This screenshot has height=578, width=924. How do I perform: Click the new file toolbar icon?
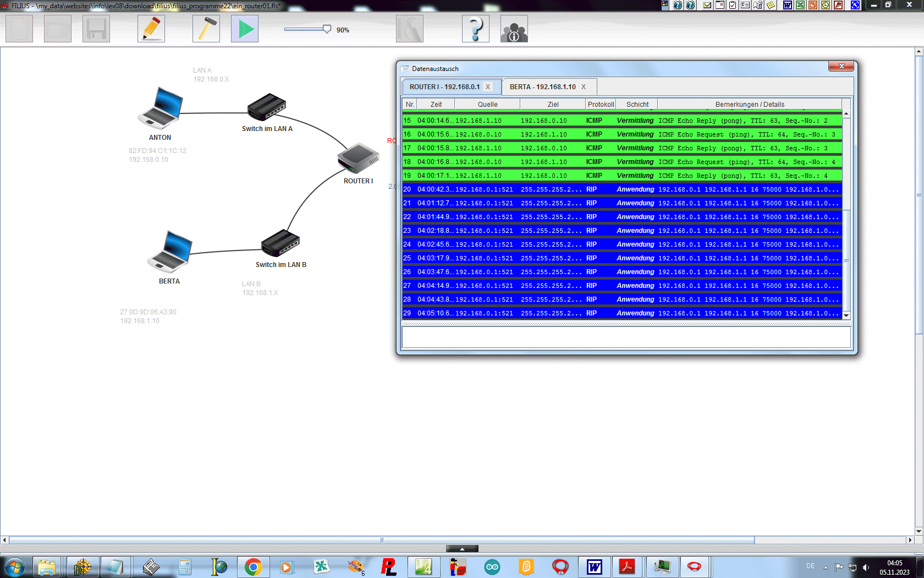tap(19, 29)
